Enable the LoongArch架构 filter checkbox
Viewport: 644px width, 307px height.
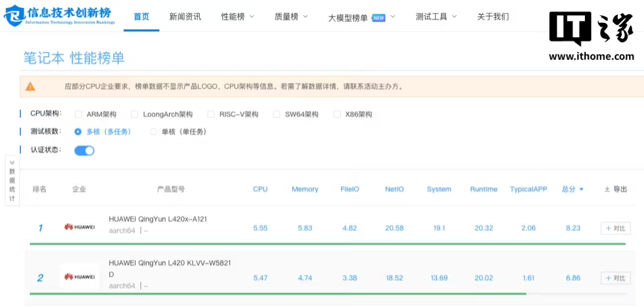tap(135, 114)
